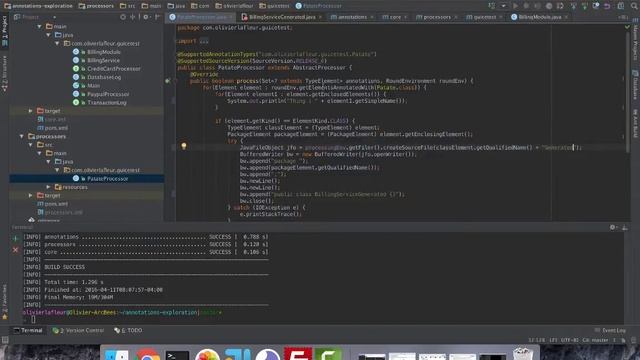640x360 pixels.
Task: Expand the first target folder
Action: (31, 111)
